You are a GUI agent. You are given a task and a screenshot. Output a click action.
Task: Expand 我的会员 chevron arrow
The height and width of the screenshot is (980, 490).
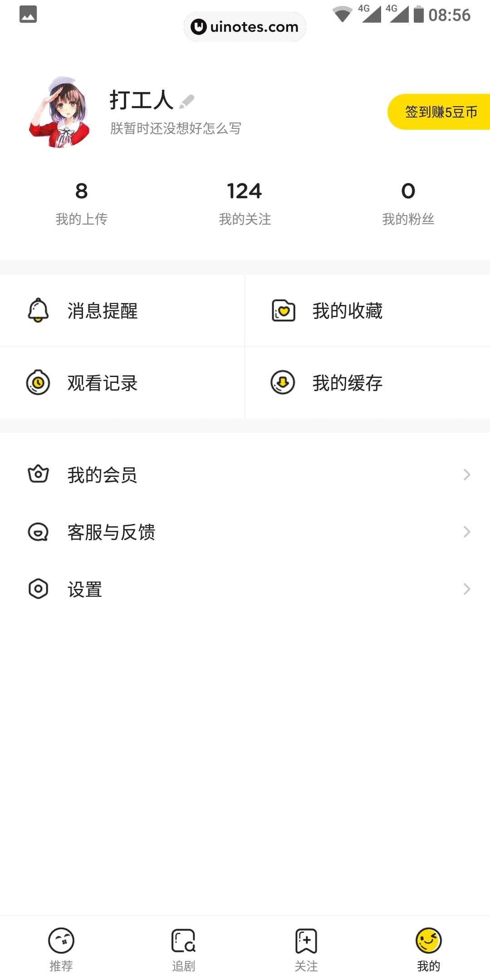(x=466, y=475)
